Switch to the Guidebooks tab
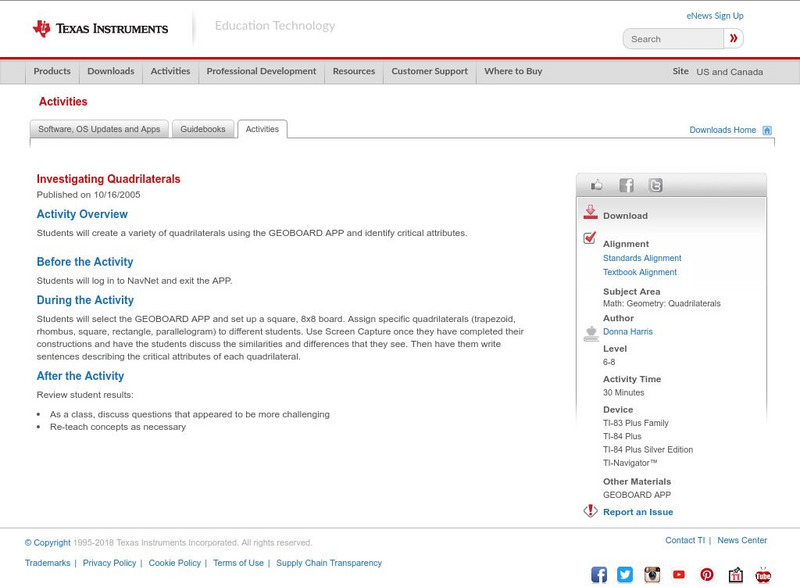This screenshot has height=587, width=800. 203,129
